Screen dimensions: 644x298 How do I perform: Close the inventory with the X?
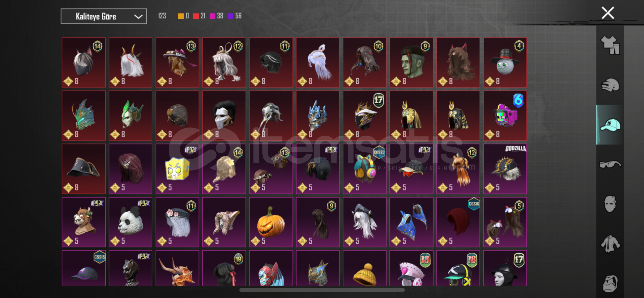click(x=608, y=13)
